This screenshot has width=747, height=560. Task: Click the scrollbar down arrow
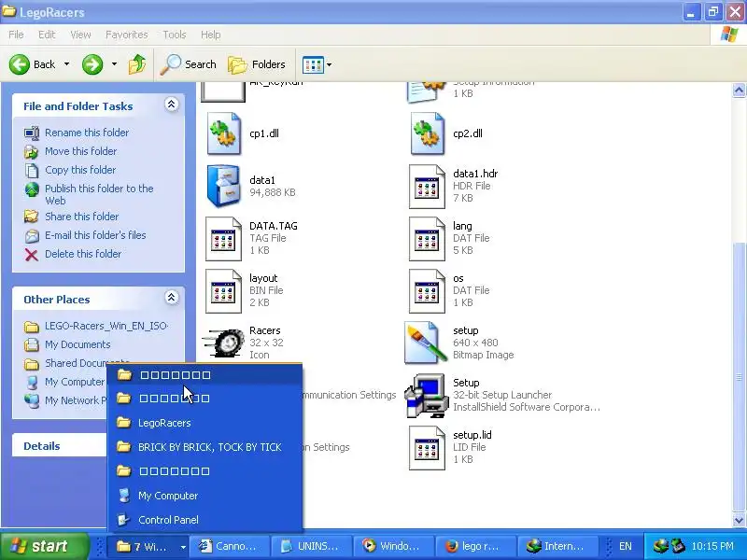pyautogui.click(x=739, y=520)
